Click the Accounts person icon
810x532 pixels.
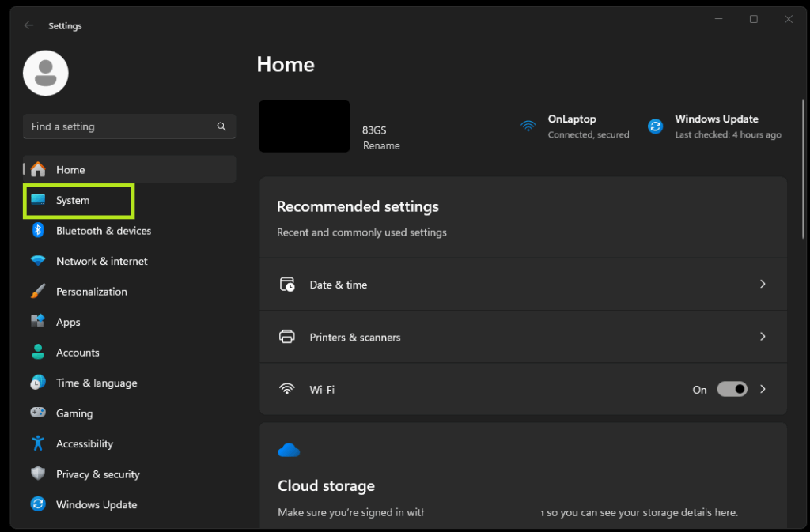(38, 352)
